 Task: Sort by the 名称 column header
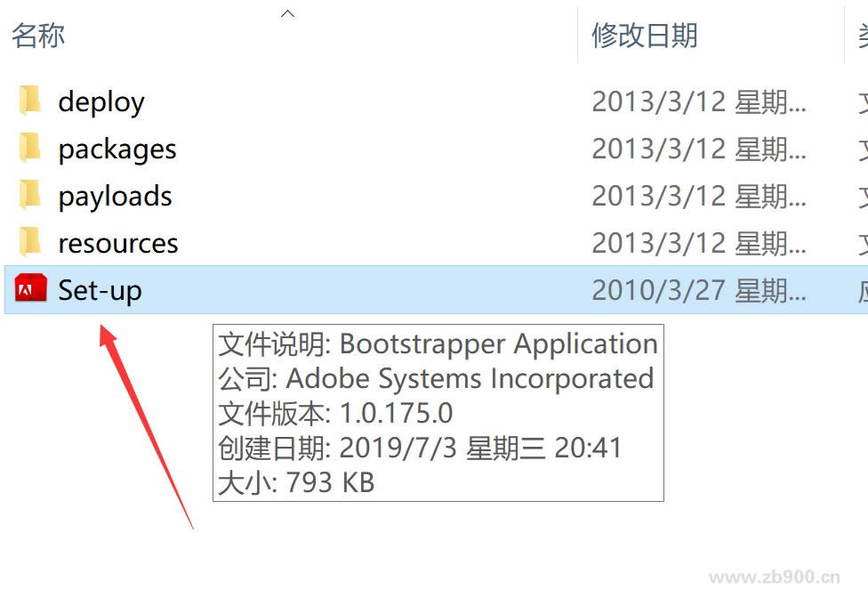tap(38, 36)
